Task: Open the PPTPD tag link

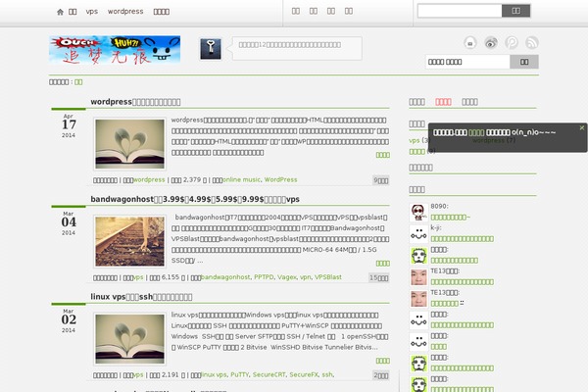Action: [x=264, y=277]
